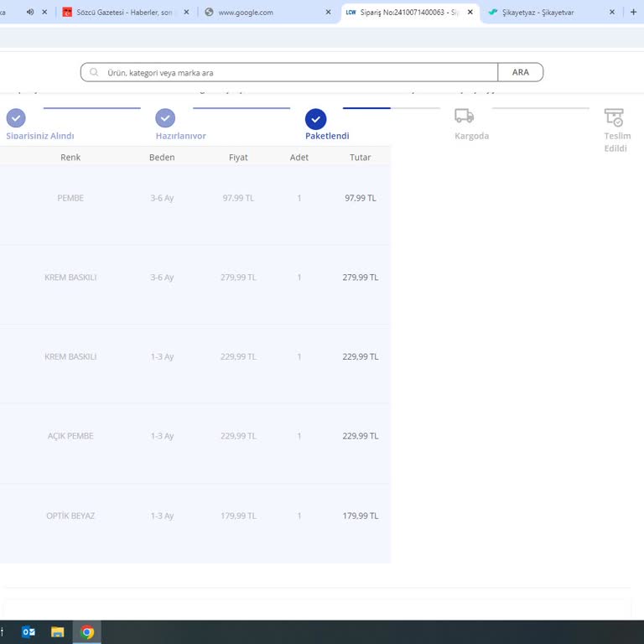Click the Paketlendi step label
The height and width of the screenshot is (644, 644).
click(x=327, y=136)
